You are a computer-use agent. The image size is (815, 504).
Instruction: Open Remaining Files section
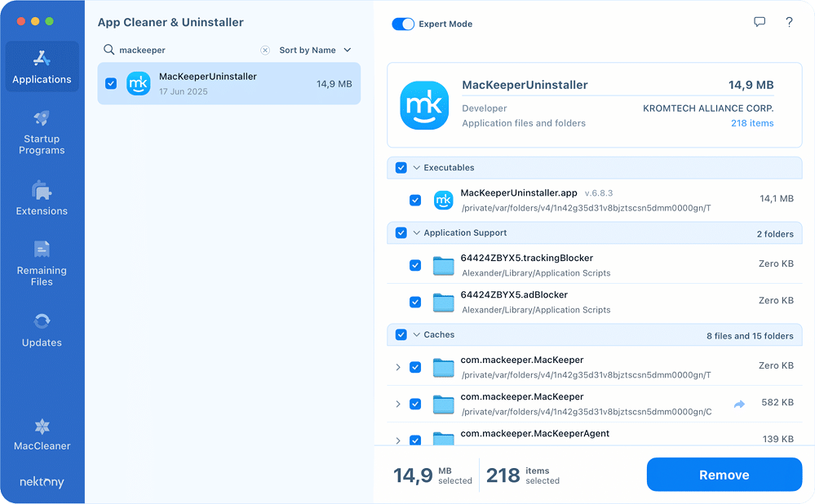click(x=42, y=263)
